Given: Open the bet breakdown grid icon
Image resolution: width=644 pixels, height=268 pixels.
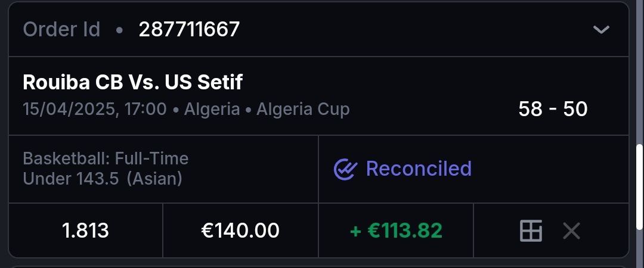Looking at the screenshot, I should (531, 230).
